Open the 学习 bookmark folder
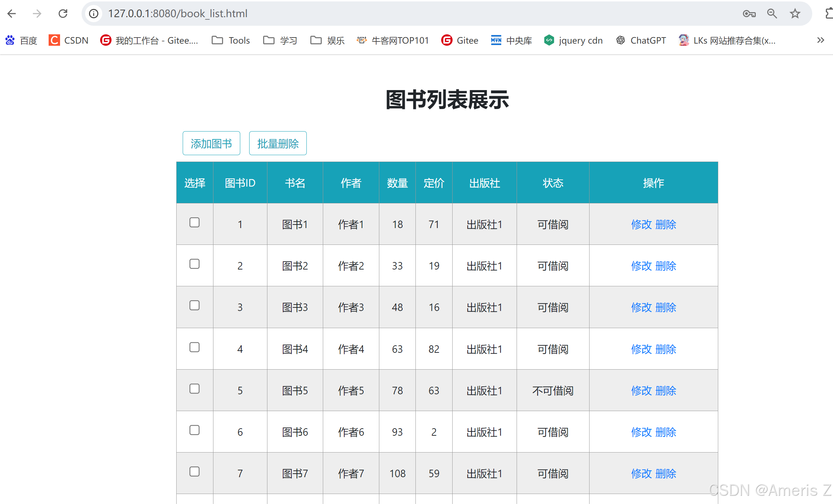Image resolution: width=833 pixels, height=504 pixels. pyautogui.click(x=280, y=40)
